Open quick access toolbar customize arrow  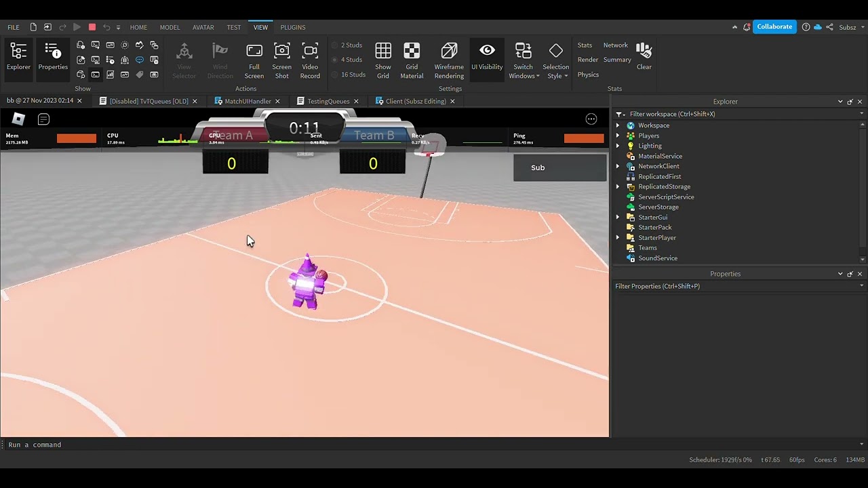pyautogui.click(x=118, y=28)
